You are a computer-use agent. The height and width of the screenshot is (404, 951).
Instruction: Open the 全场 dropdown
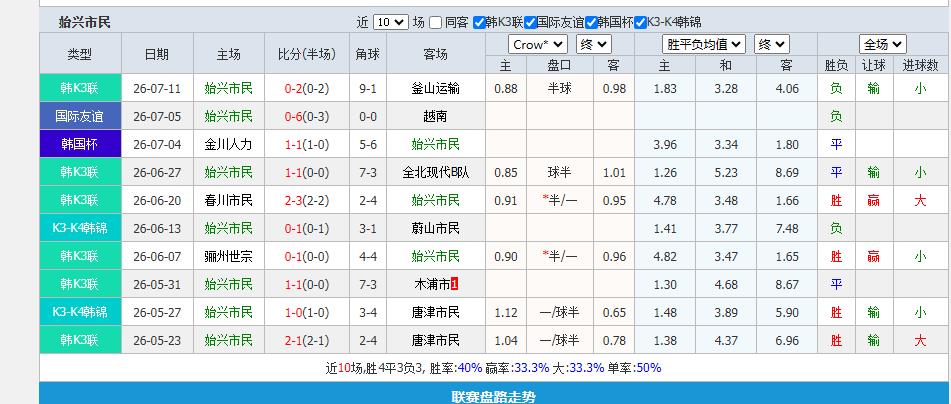(x=882, y=44)
